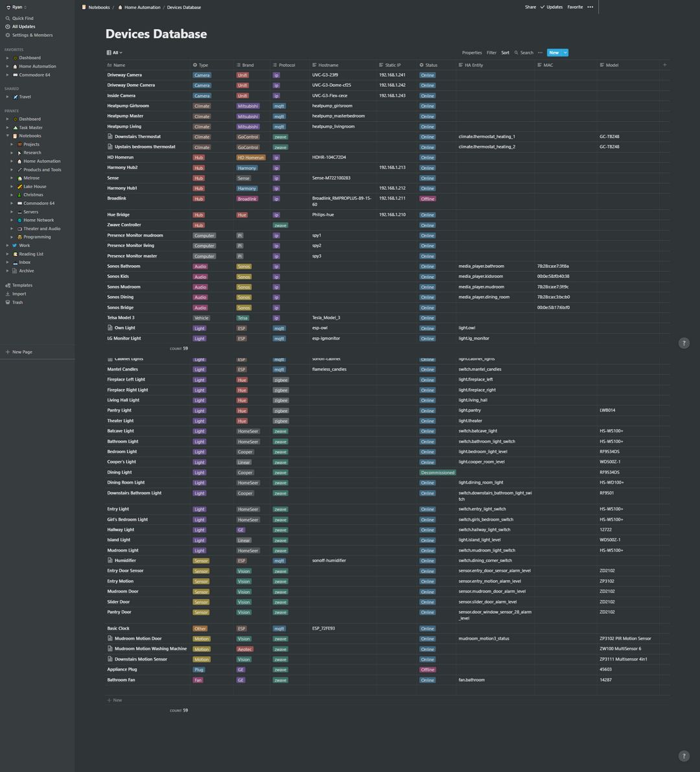Screen dimensions: 700x772
Task: Expand Home Automation in the sidebar
Action: (x=6, y=66)
